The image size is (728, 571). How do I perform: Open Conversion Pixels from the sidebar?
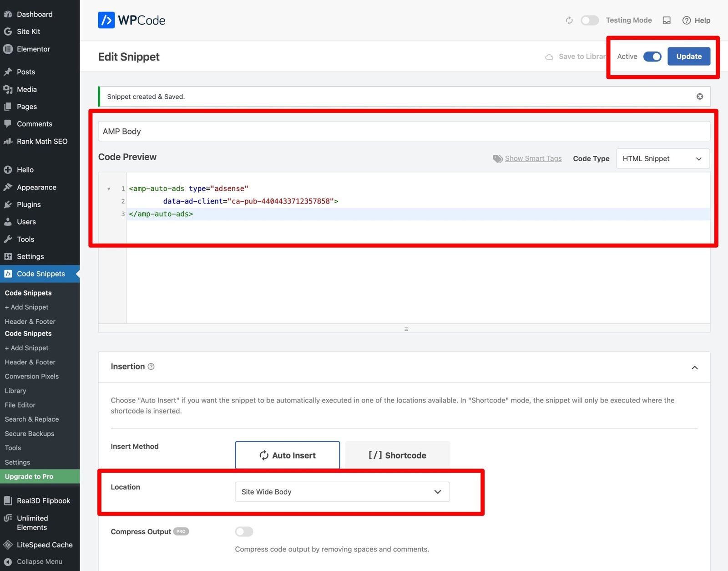31,376
